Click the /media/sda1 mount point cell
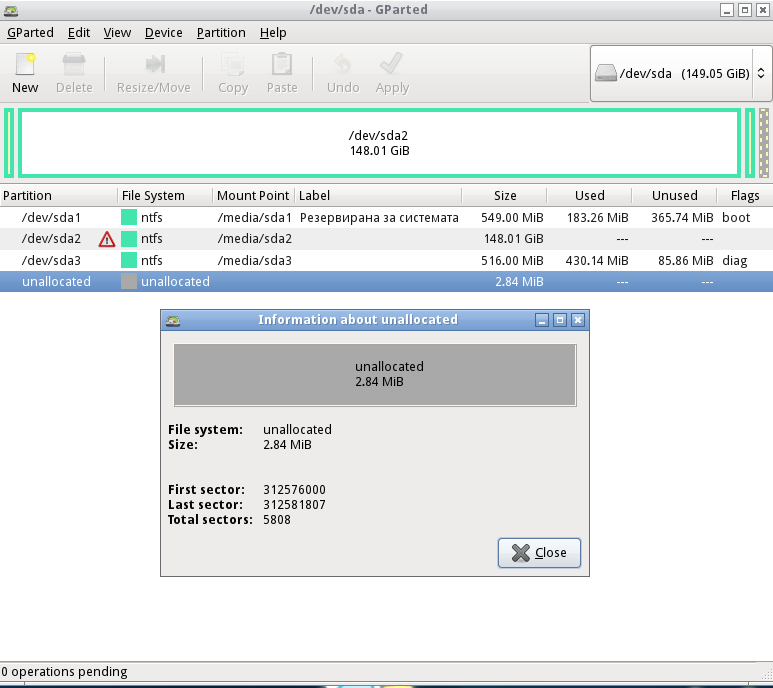Image resolution: width=773 pixels, height=688 pixels. 254,217
